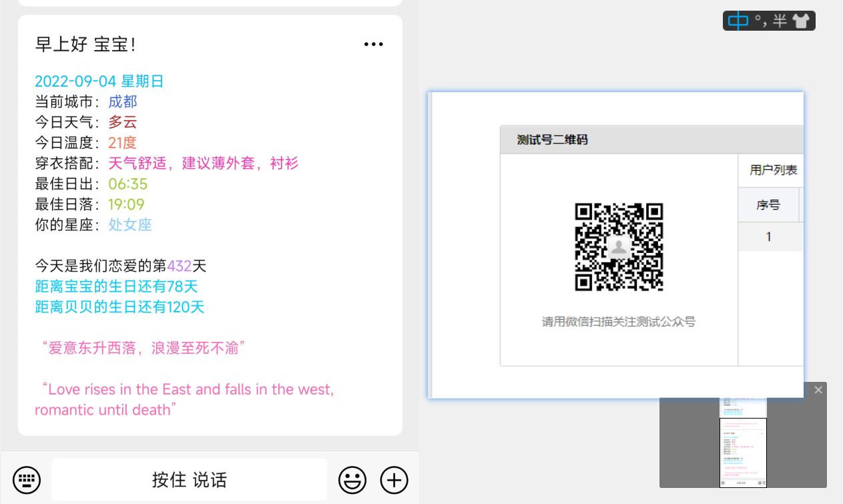Image resolution: width=843 pixels, height=504 pixels.
Task: Switch to keyboard input mode
Action: [x=27, y=479]
